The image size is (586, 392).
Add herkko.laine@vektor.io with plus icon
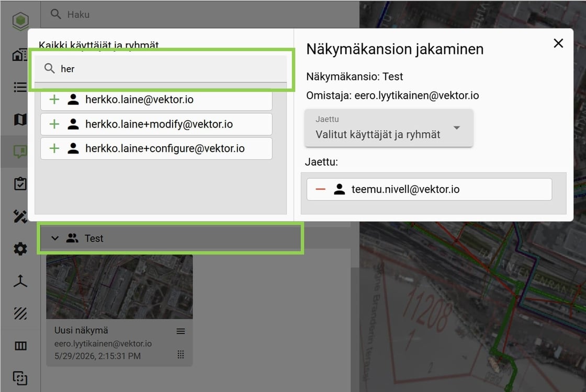pyautogui.click(x=54, y=99)
